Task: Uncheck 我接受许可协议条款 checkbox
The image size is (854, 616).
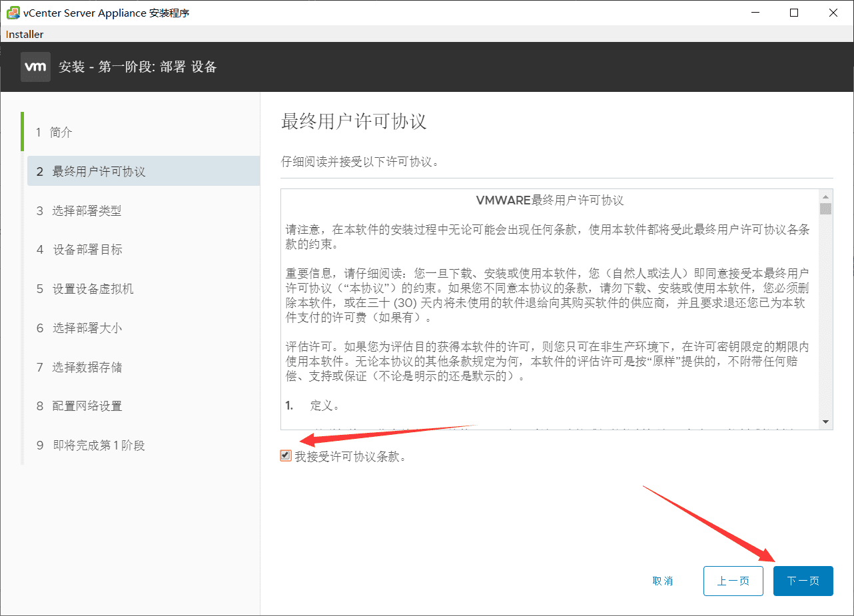Action: [x=286, y=456]
